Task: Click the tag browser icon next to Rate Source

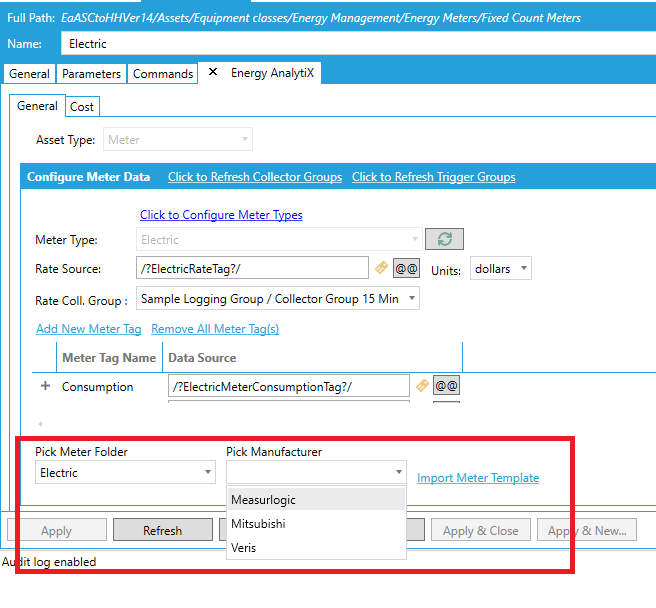Action: 381,268
